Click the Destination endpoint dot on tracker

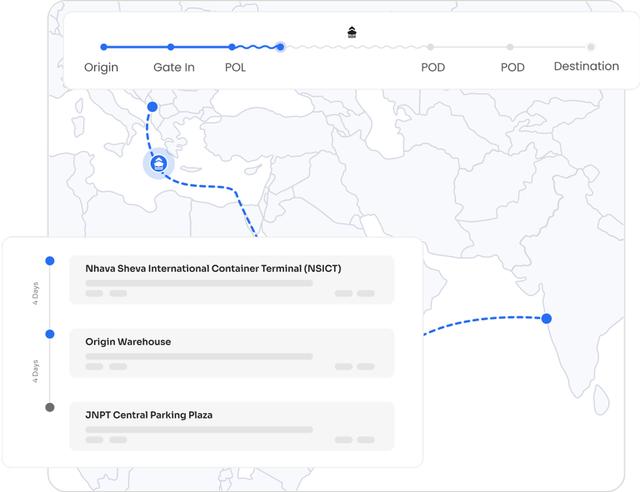point(591,47)
